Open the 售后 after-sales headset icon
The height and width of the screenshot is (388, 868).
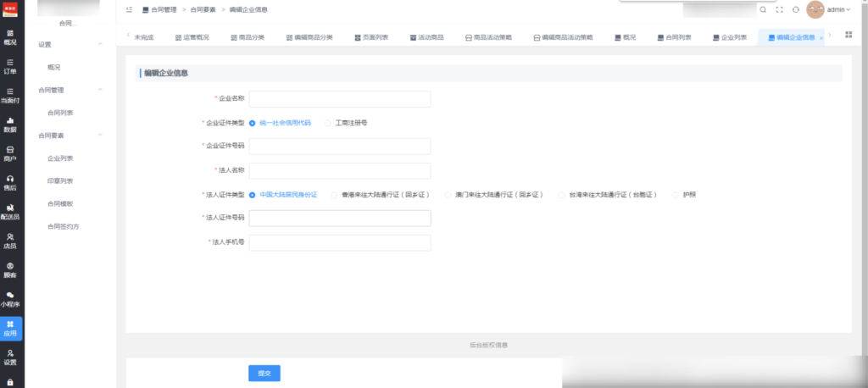[10, 182]
